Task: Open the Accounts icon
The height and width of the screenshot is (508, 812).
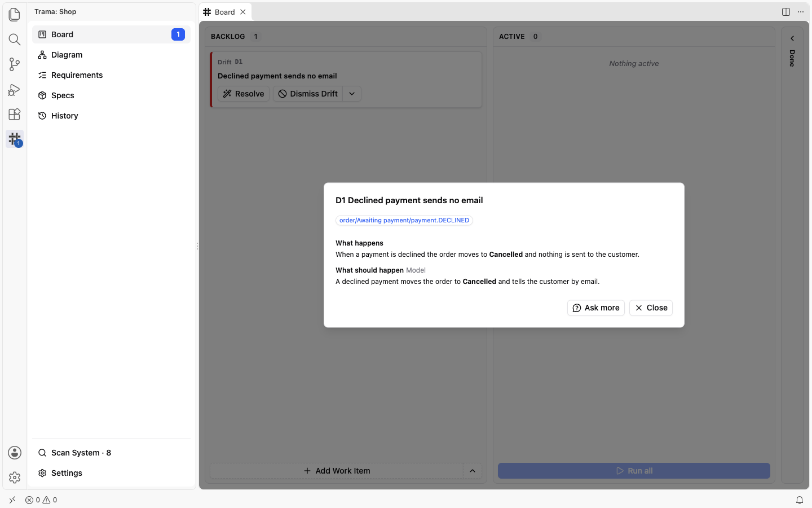Action: [x=15, y=453]
